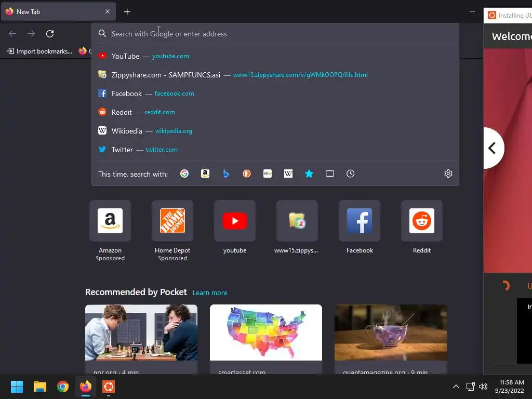Launch Chrome from the taskbar
Screen dimensions: 532x399
(63, 387)
